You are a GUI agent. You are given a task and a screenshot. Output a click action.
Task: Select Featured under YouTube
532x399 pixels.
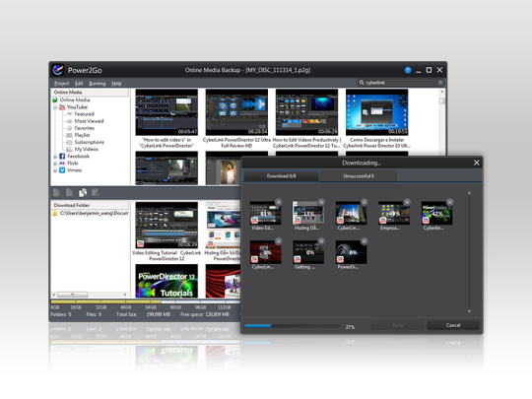coord(84,114)
